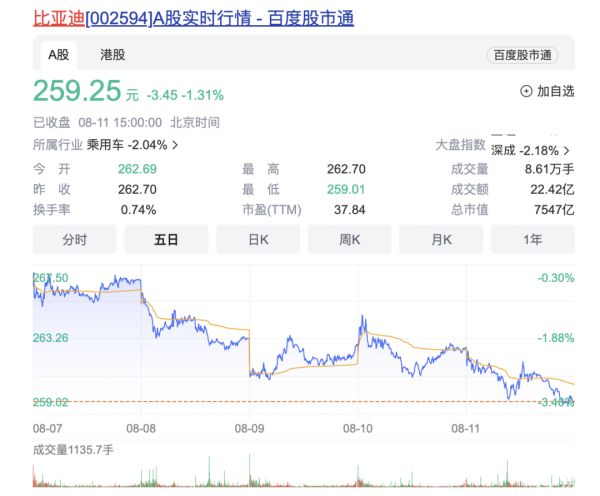Show the 周K candlestick view
The height and width of the screenshot is (496, 600).
349,240
